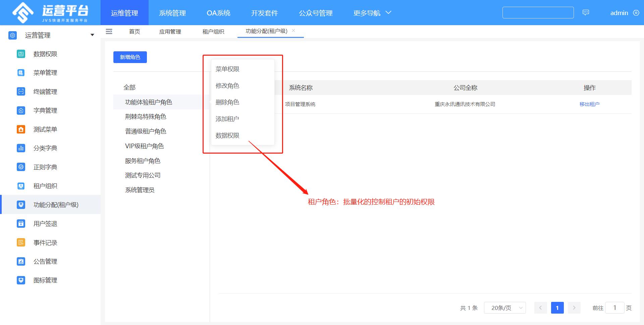Click the 用户签退 sidebar icon

point(21,223)
